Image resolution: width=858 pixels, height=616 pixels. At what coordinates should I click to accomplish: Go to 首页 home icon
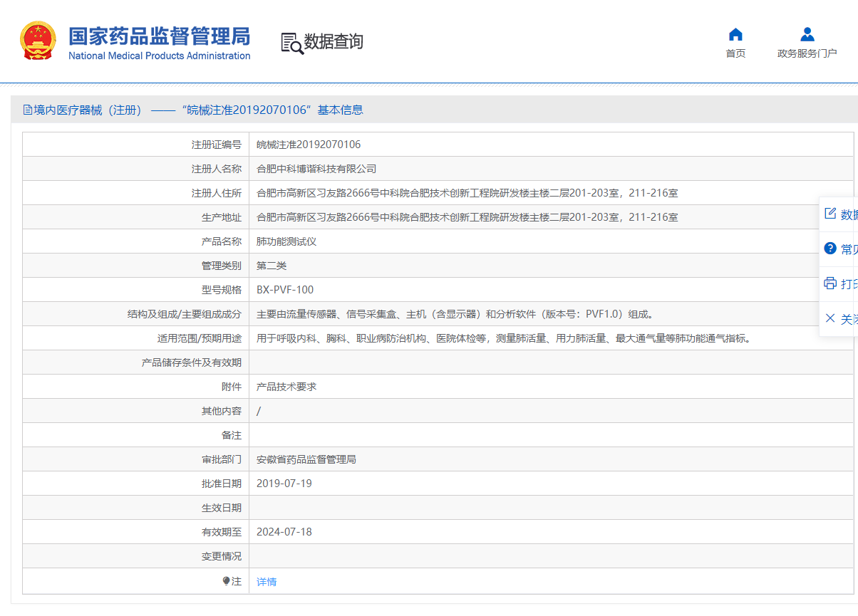(x=735, y=34)
